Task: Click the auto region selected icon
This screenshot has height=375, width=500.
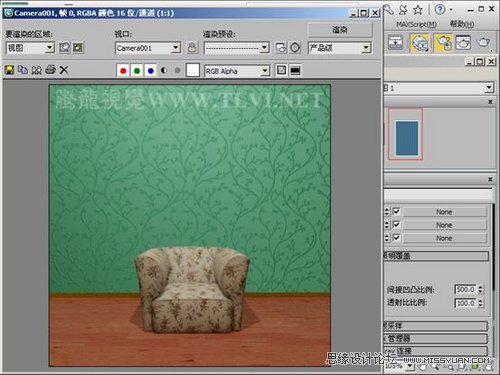Action: pyautogui.click(x=78, y=48)
